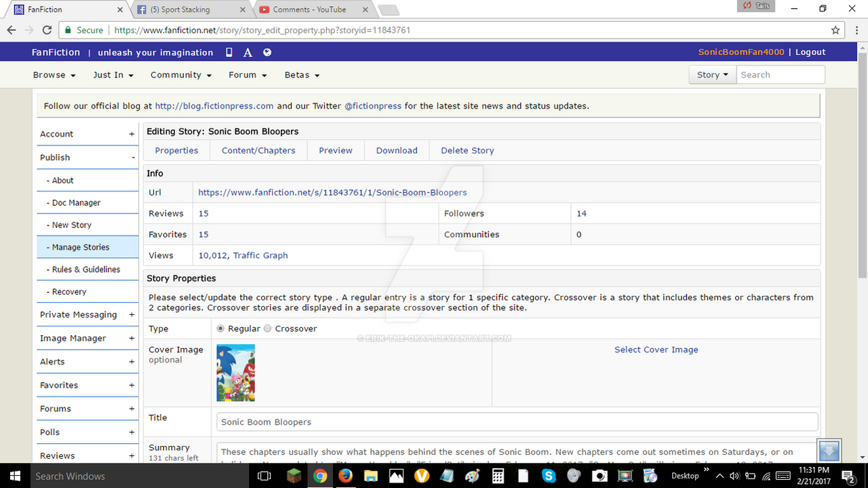Reload the page with the refresh icon
868x488 pixels.
[47, 30]
